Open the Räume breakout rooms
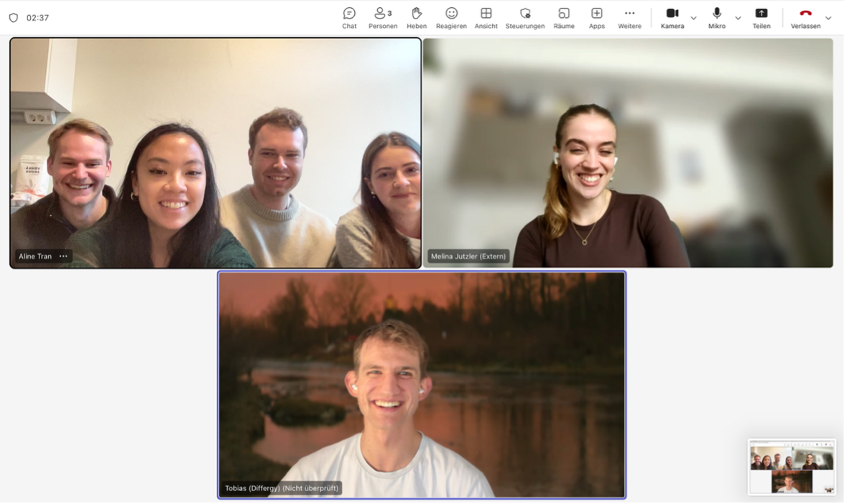 click(x=564, y=17)
